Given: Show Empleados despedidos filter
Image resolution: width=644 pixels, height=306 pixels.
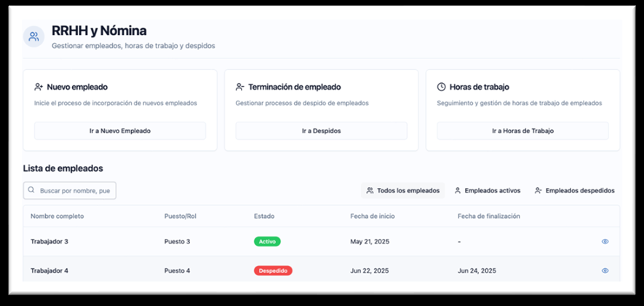Looking at the screenshot, I should [574, 191].
